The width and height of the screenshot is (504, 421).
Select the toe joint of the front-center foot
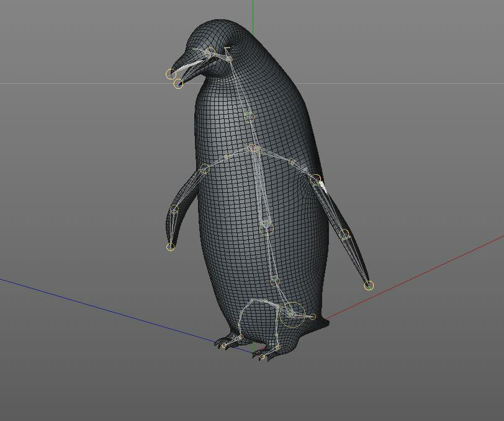tap(262, 357)
